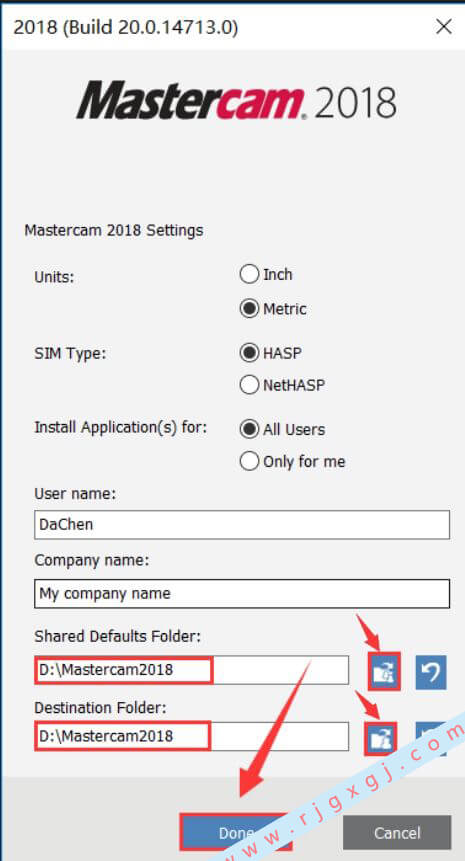The height and width of the screenshot is (861, 465).
Task: Focus the User name field containing DaChen
Action: 242,524
